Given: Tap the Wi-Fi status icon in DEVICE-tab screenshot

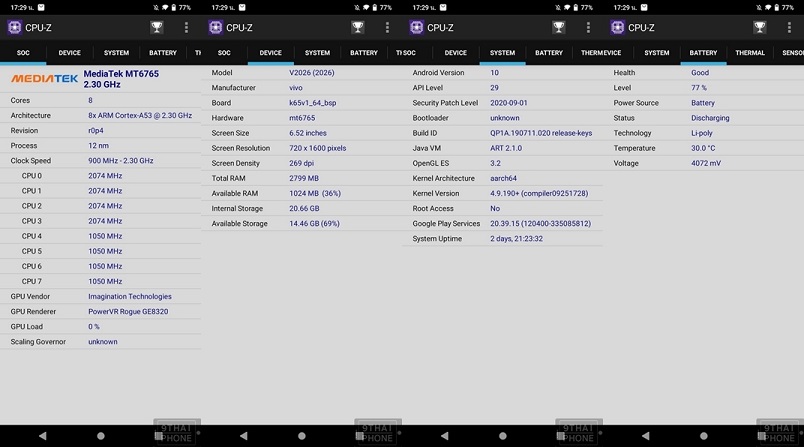Looking at the screenshot, I should click(366, 7).
